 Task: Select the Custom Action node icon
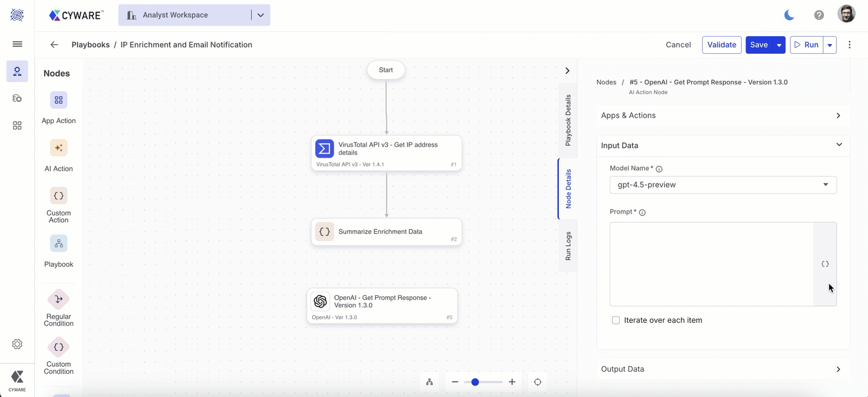(59, 195)
